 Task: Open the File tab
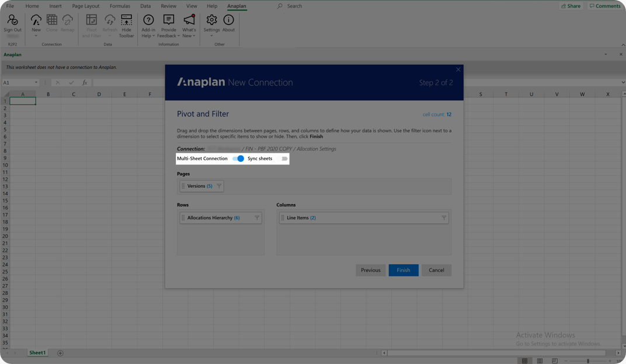coord(10,6)
